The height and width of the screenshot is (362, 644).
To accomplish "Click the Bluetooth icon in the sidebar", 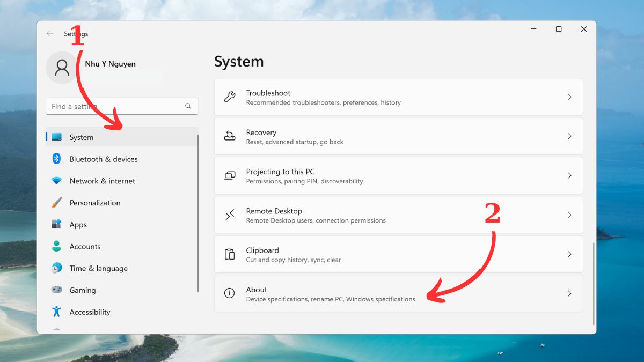I will pos(56,159).
